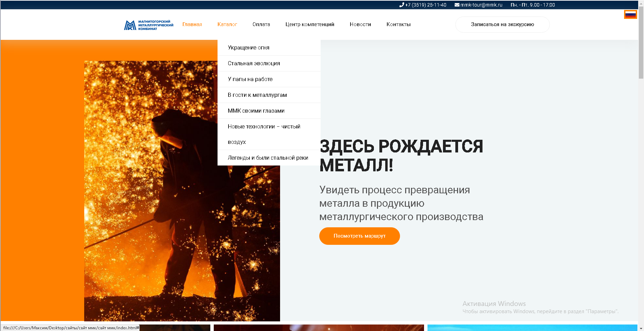The image size is (644, 331).
Task: Click the Russian flag language icon
Action: [630, 14]
